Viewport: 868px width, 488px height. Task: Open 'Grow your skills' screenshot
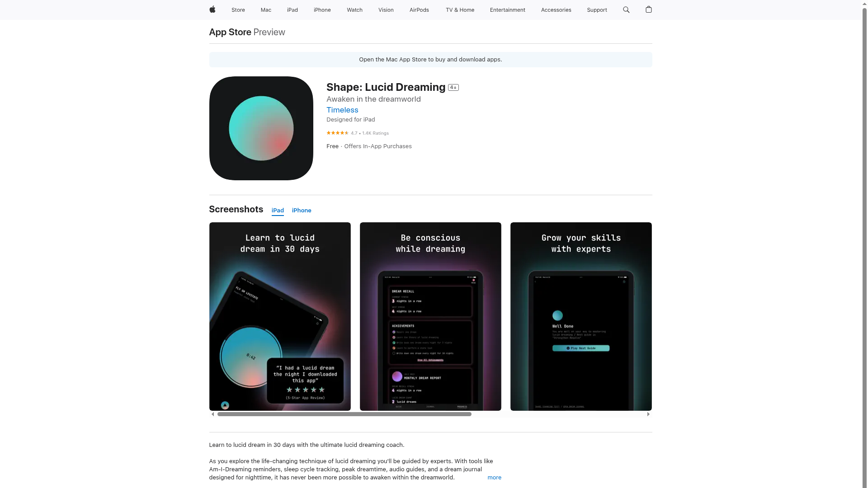[581, 316]
